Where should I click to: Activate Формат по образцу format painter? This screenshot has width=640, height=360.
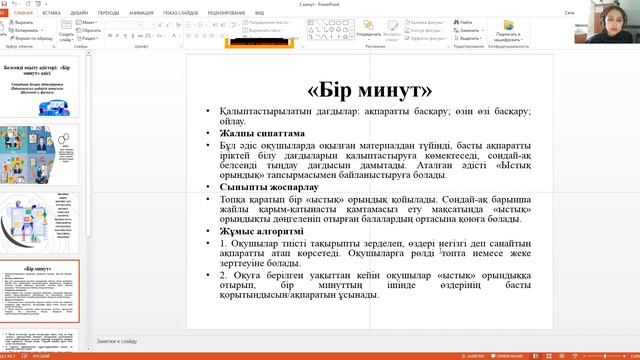coord(31,38)
